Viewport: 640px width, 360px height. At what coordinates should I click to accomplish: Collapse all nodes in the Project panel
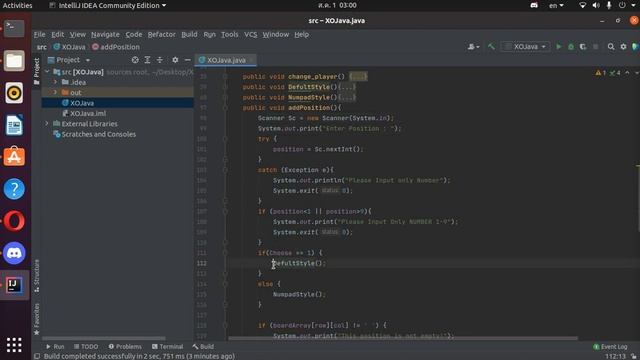[x=160, y=60]
